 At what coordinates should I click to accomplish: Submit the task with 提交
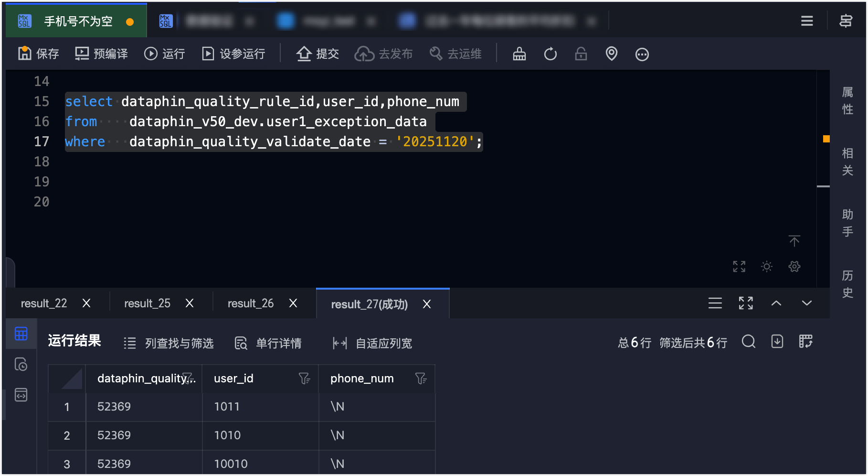(x=318, y=54)
